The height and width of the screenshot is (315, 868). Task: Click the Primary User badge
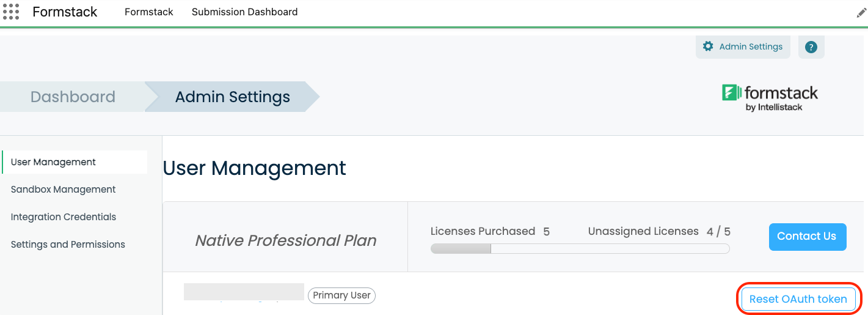pos(341,295)
